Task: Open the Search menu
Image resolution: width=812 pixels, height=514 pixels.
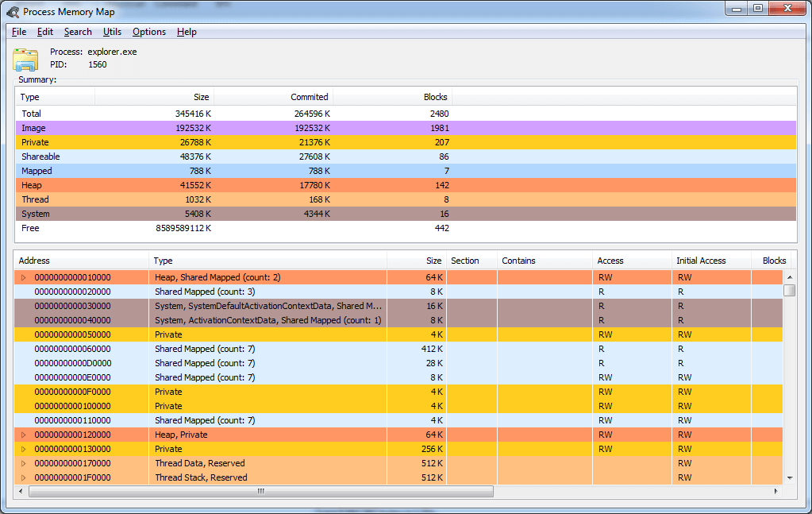Action: [77, 32]
